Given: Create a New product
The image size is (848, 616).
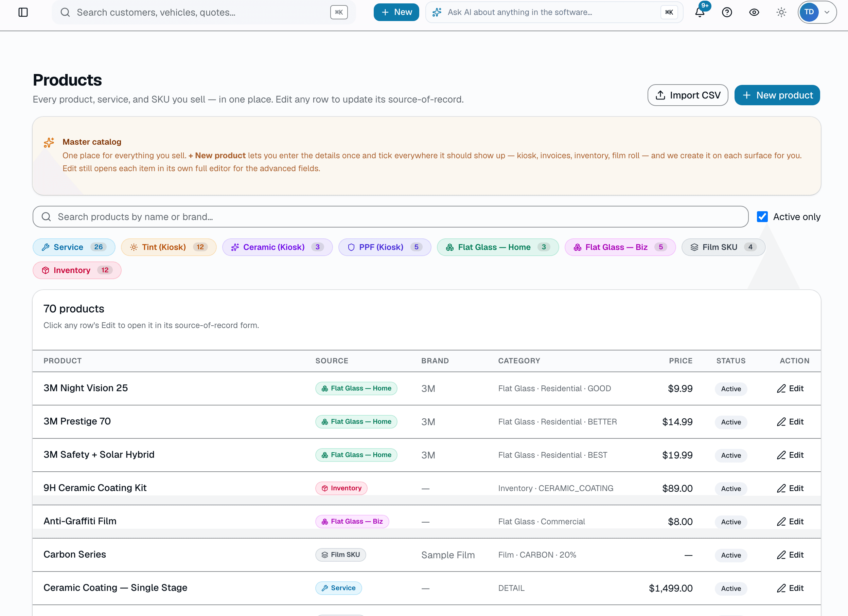Looking at the screenshot, I should [x=777, y=95].
